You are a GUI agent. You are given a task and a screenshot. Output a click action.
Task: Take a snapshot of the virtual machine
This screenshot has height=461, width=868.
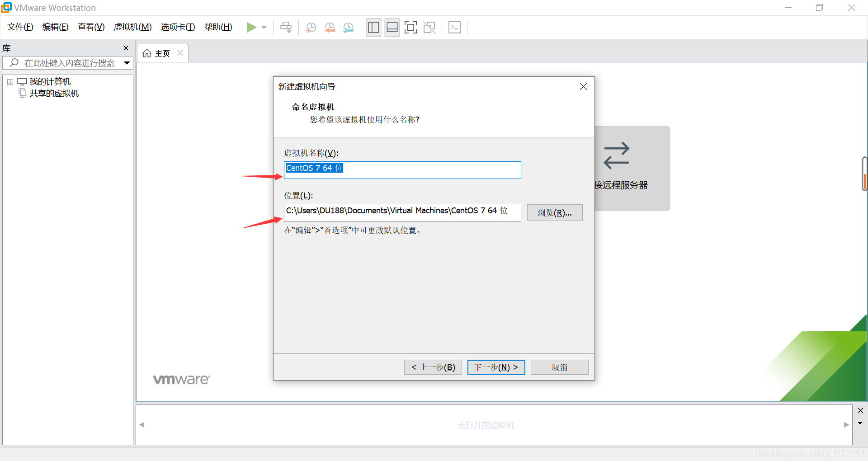pyautogui.click(x=311, y=28)
